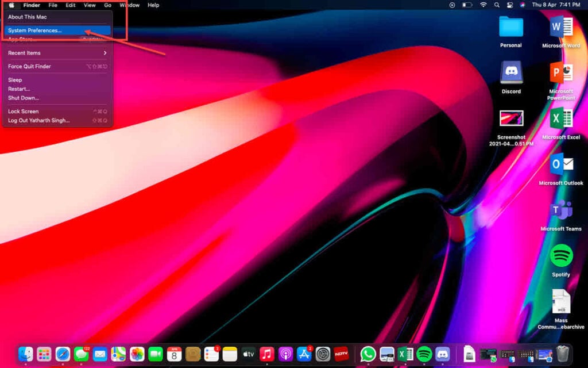Choose About This Mac

pyautogui.click(x=57, y=17)
